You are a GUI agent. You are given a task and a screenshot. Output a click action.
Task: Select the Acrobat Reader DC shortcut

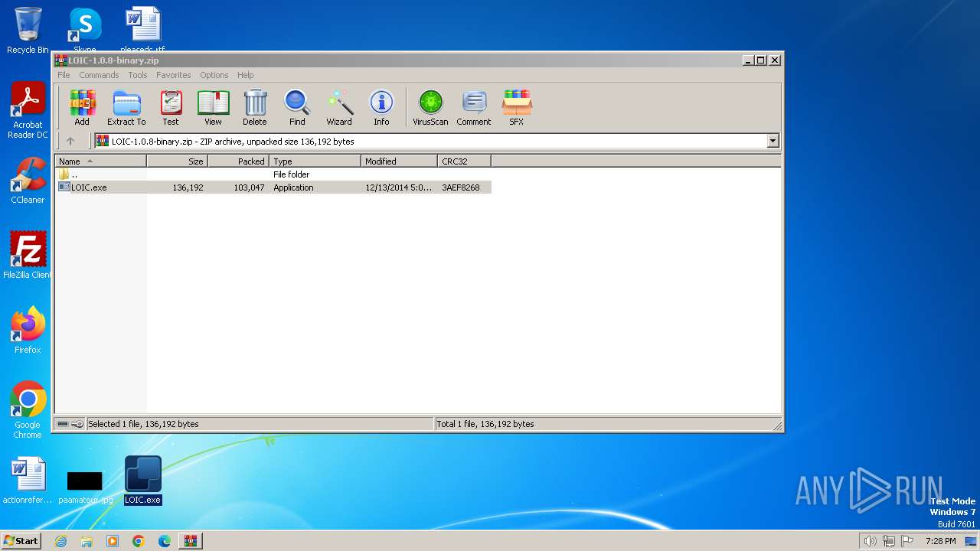pyautogui.click(x=28, y=110)
